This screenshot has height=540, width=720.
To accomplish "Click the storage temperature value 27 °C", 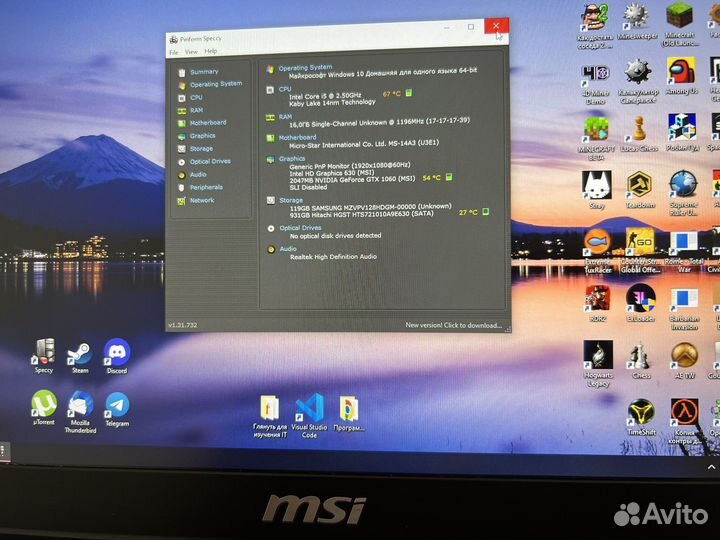I will 468,213.
